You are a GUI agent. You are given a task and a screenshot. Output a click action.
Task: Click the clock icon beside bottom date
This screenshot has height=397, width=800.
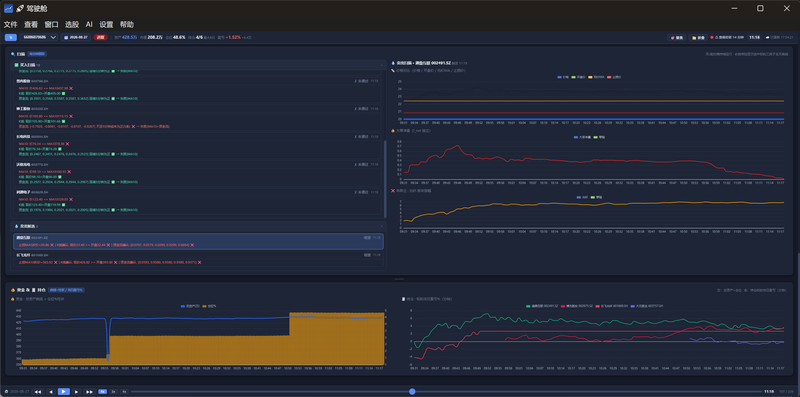click(6, 391)
